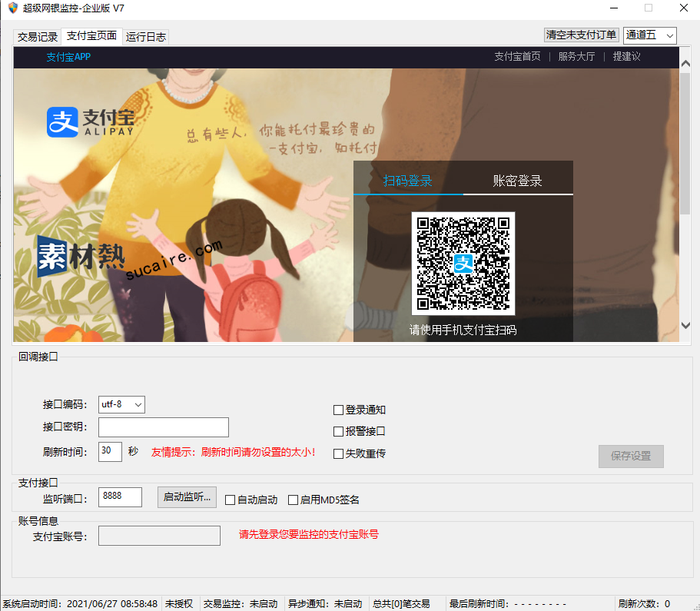Click the 支付宝账号 input field

[159, 536]
